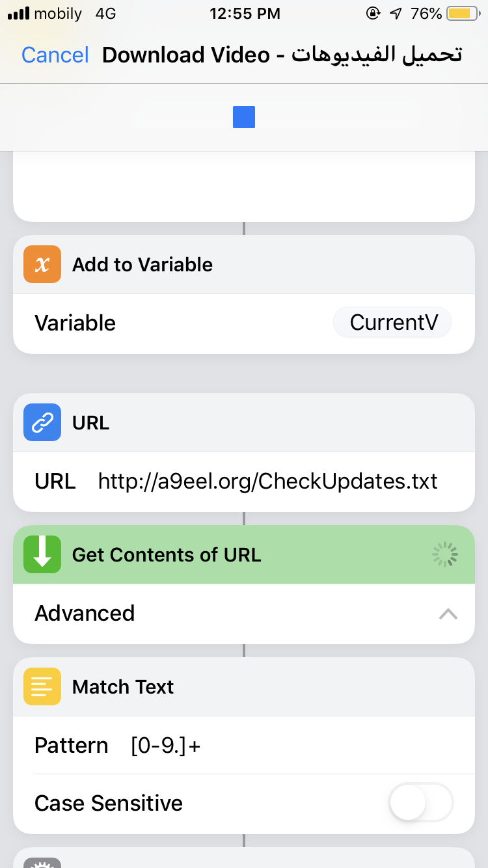Select the CurrentV variable token
Image resolution: width=488 pixels, height=868 pixels.
pyautogui.click(x=393, y=323)
